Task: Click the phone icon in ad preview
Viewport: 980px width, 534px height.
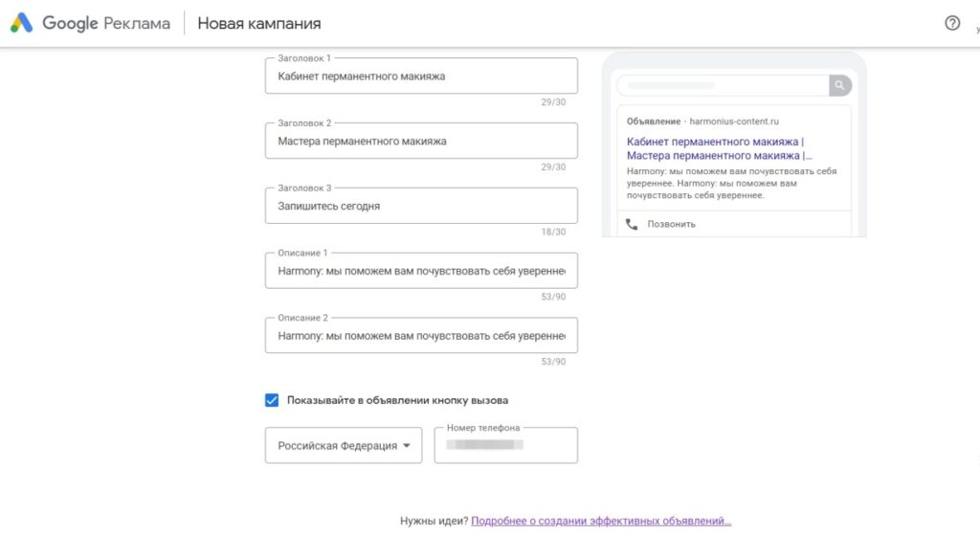Action: [631, 224]
